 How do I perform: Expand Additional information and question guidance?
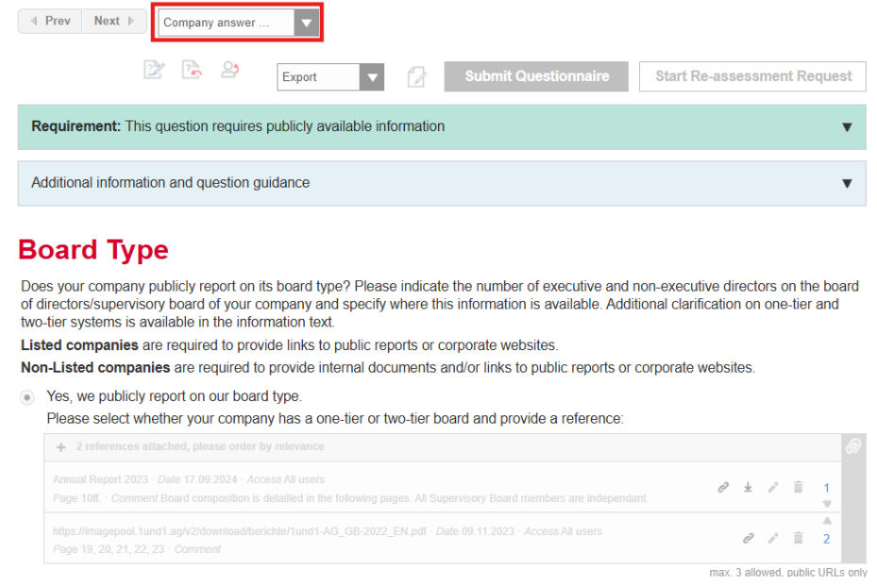[x=846, y=183]
